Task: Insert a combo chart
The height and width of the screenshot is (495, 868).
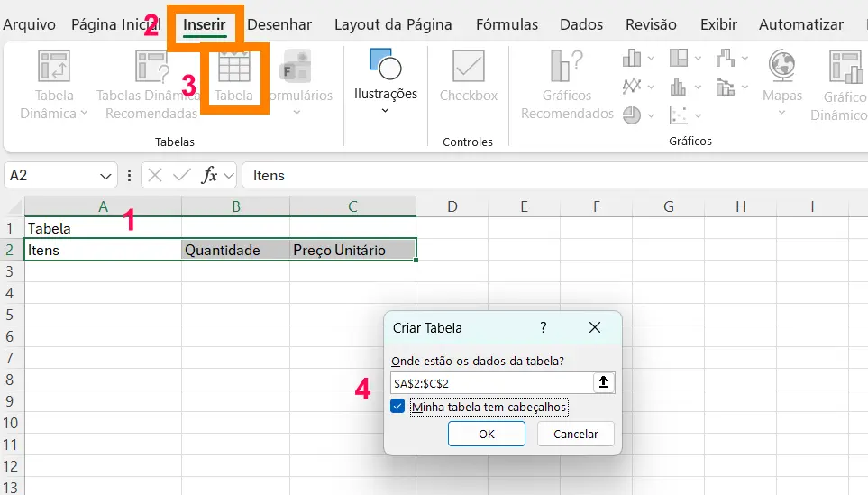Action: point(726,87)
